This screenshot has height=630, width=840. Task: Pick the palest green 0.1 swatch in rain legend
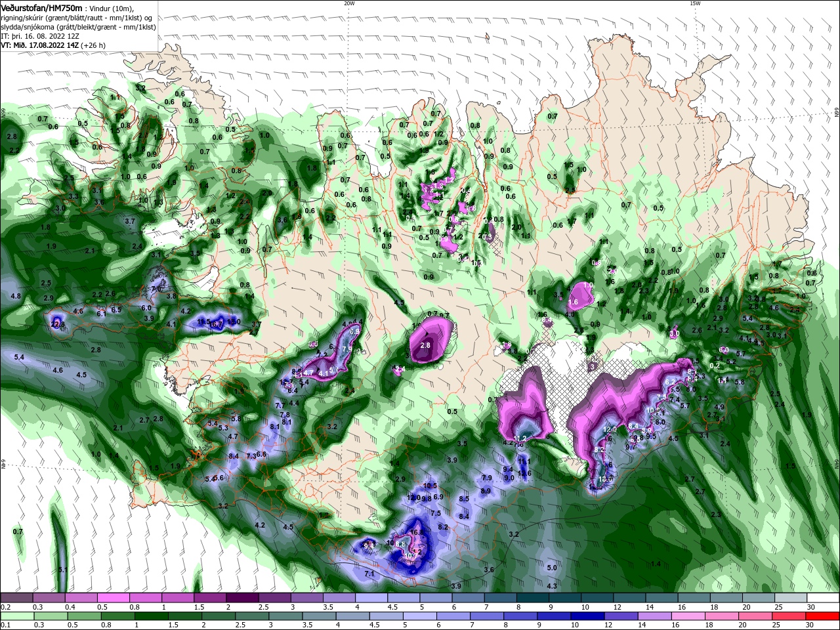(16, 616)
